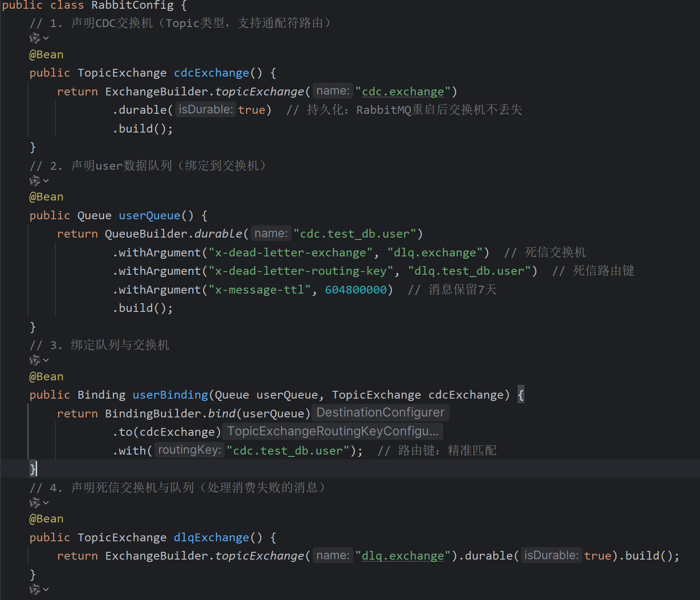700x600 pixels.
Task: Expand the chevron beside the cdcExchange bean icon
Action: pyautogui.click(x=45, y=39)
